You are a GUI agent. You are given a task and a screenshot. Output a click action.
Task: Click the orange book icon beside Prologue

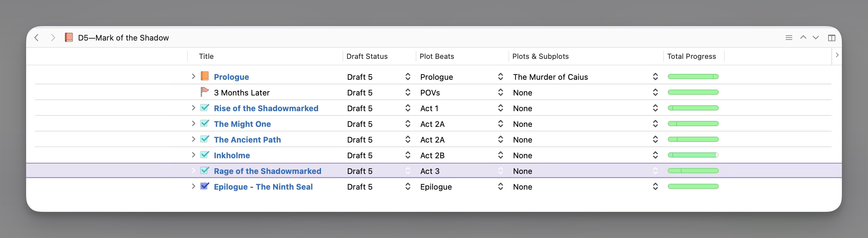point(204,76)
